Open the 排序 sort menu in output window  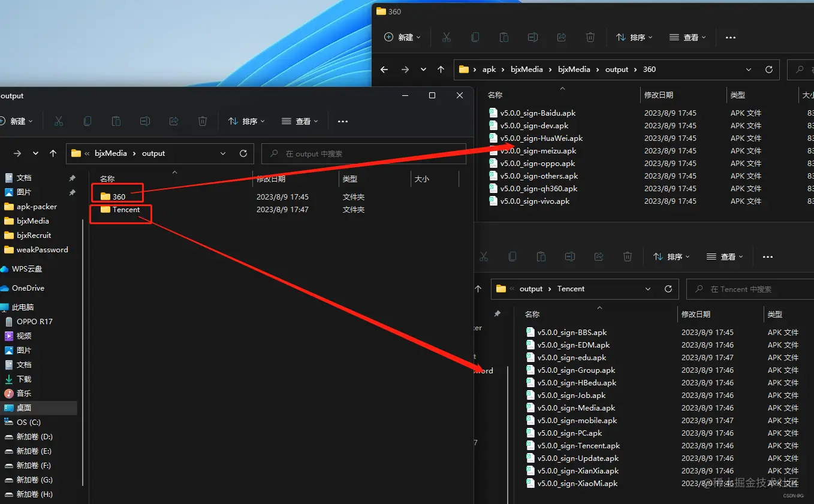tap(247, 121)
